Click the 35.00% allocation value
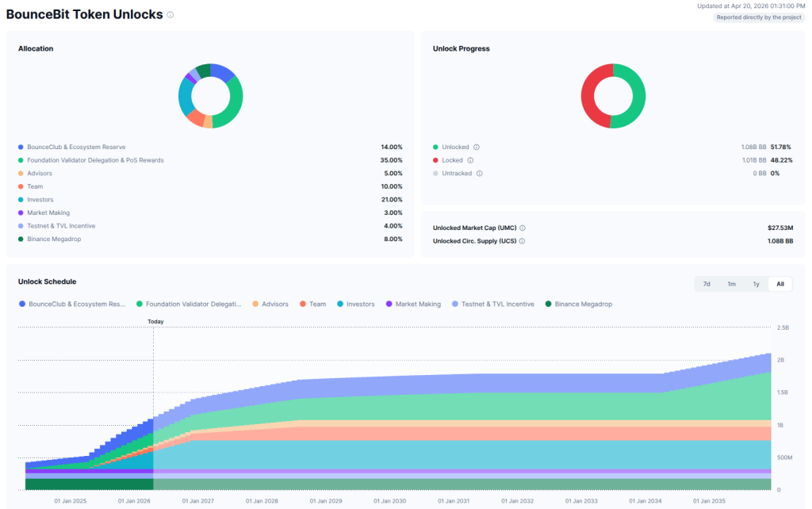 pyautogui.click(x=391, y=160)
